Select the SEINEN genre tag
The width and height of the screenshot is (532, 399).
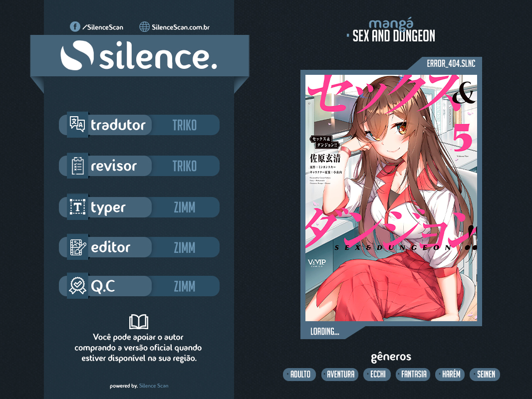tap(485, 374)
